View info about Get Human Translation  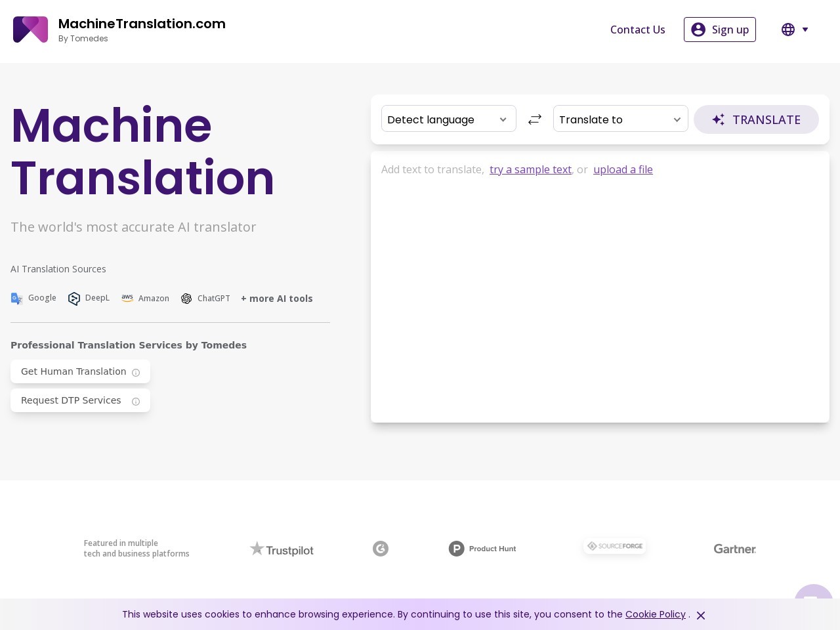[136, 372]
